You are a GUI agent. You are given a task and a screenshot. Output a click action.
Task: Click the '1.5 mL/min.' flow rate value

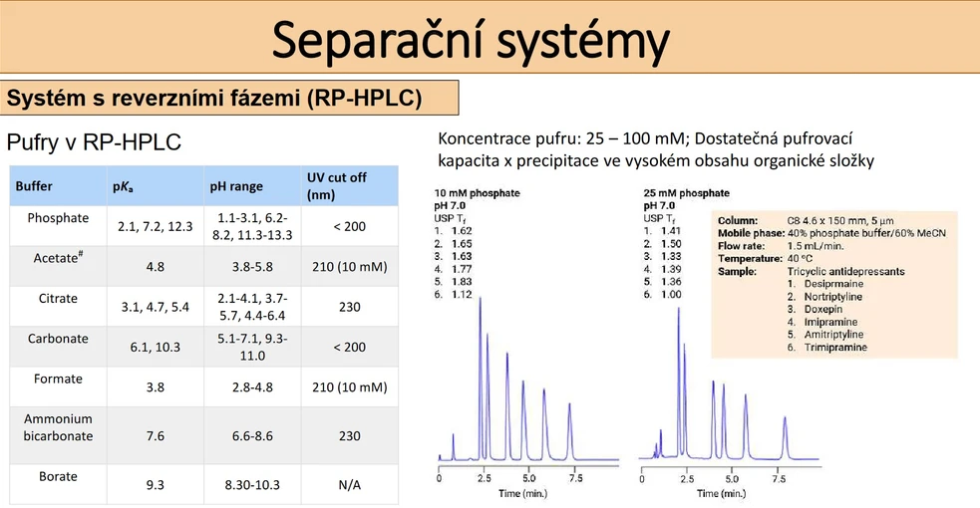(816, 246)
